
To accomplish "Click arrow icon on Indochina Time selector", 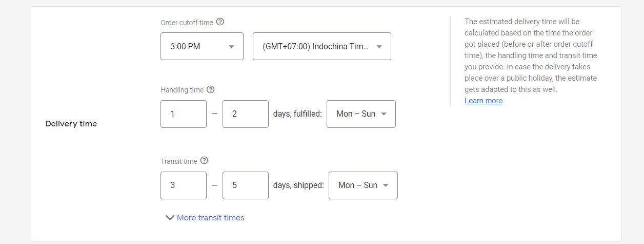I will point(379,47).
